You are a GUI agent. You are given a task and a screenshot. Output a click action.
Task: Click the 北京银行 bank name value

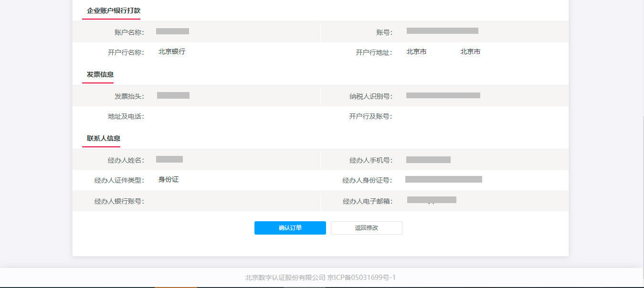point(172,51)
